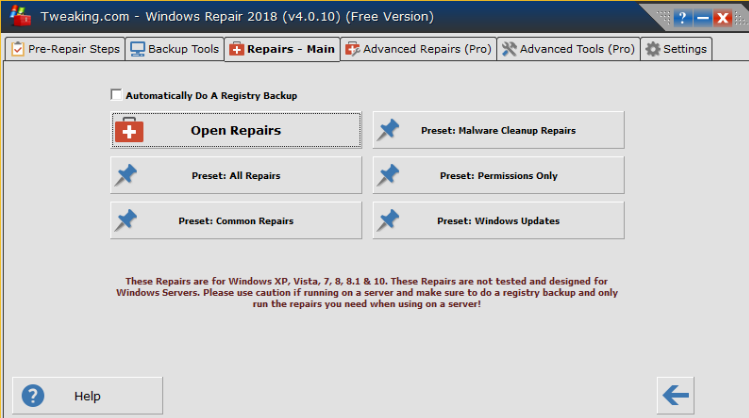749x418 pixels.
Task: Open the Settings tab
Action: pyautogui.click(x=676, y=49)
